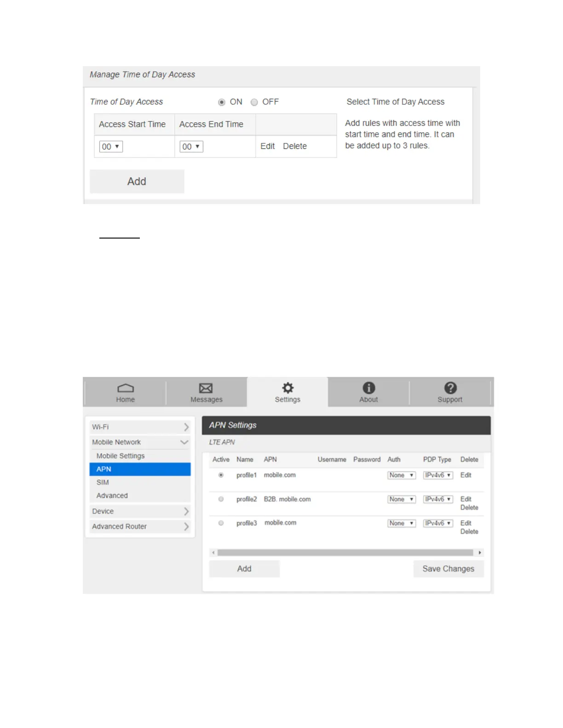
Task: Collapse the Mobile Network sidebar section
Action: 140,442
